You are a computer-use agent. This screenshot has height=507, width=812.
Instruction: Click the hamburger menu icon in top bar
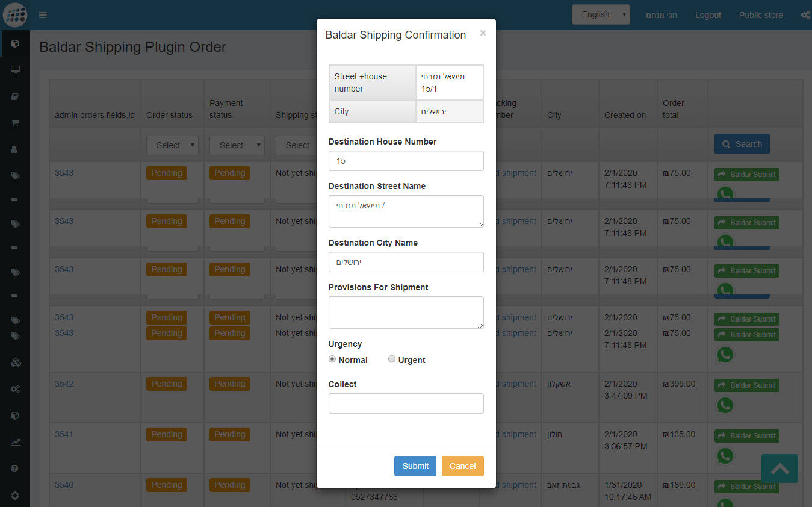point(43,15)
